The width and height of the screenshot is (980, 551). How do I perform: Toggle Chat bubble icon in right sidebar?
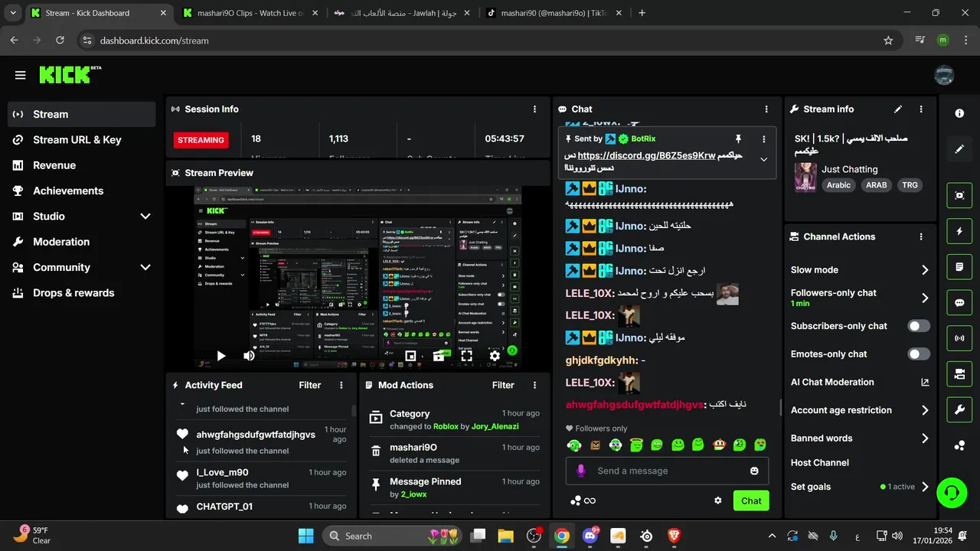[x=959, y=302]
